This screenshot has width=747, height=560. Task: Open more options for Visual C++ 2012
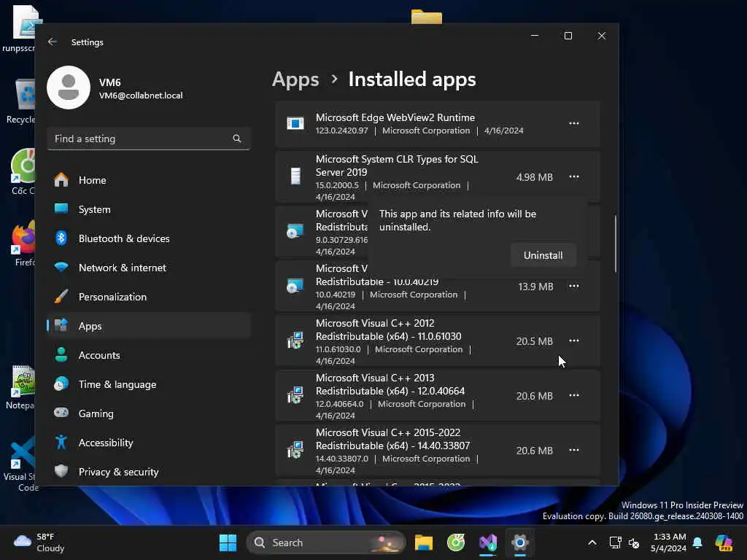[x=574, y=341]
